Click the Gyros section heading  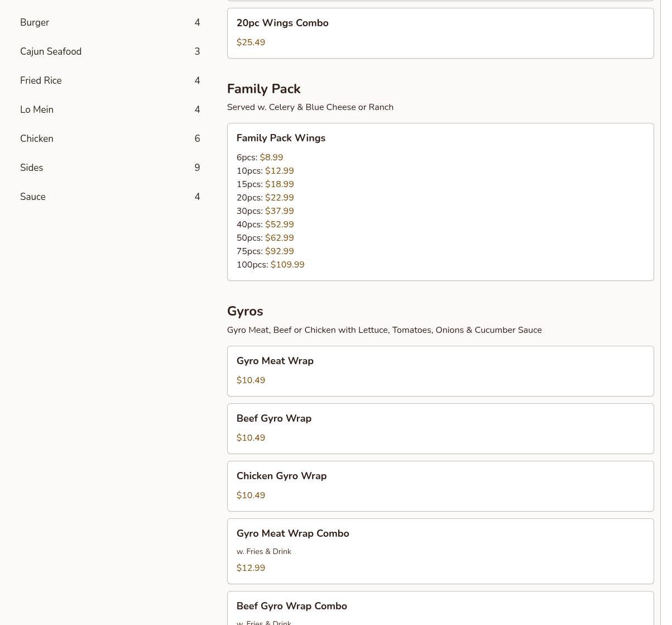(x=245, y=311)
